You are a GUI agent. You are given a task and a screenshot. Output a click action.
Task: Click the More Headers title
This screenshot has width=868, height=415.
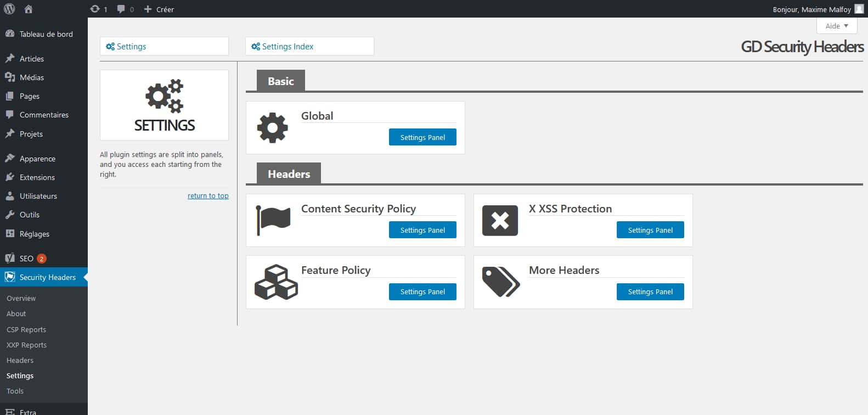pos(564,270)
